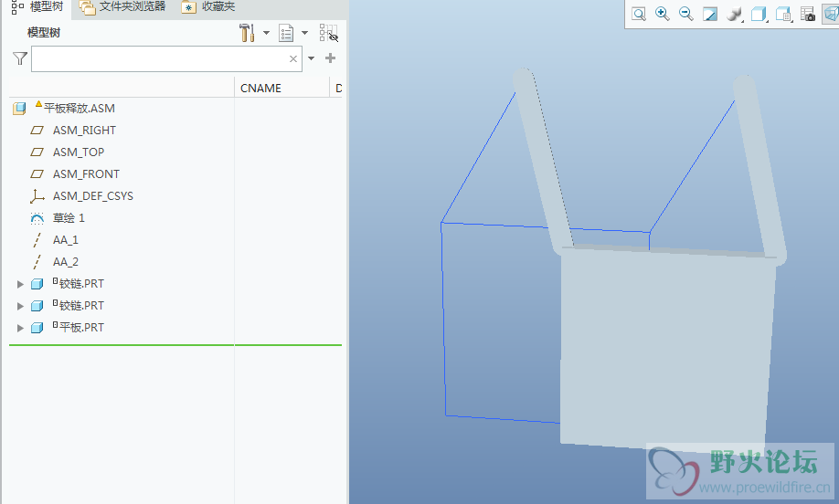Click the 草绘 1 sketch icon

(x=37, y=218)
